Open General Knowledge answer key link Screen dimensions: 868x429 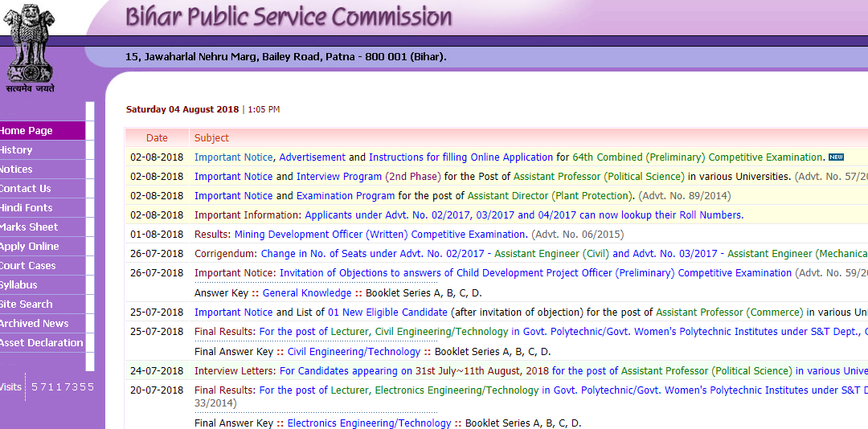(x=307, y=293)
